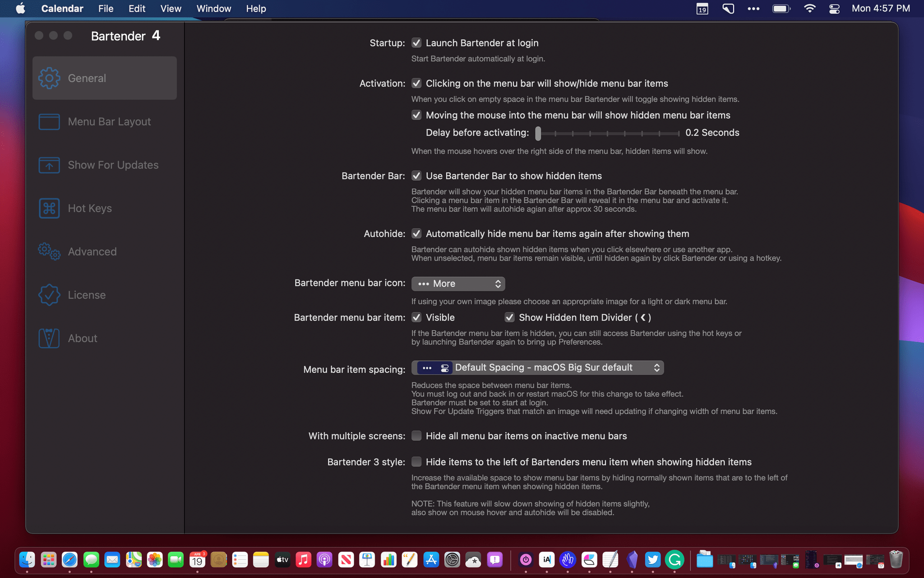This screenshot has height=578, width=924.
Task: Toggle Automatically hide menu bar items checkbox
Action: pos(416,233)
